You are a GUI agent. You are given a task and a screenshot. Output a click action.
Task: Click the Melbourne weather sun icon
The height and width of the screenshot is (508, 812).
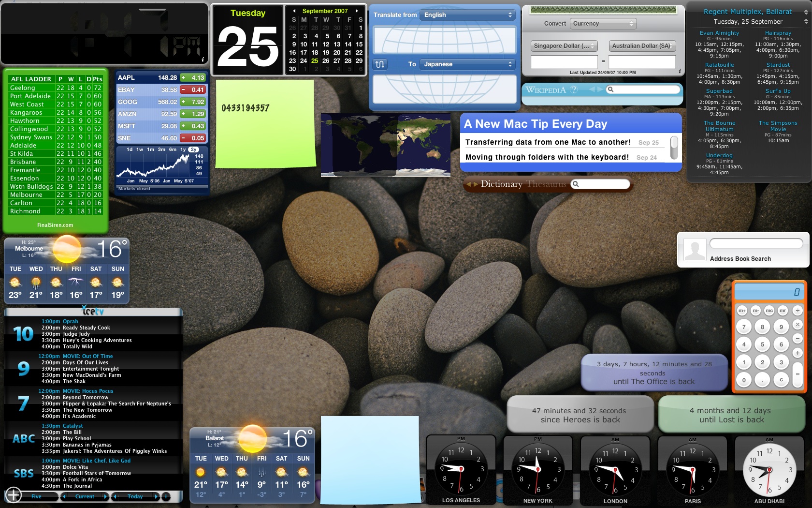click(67, 249)
